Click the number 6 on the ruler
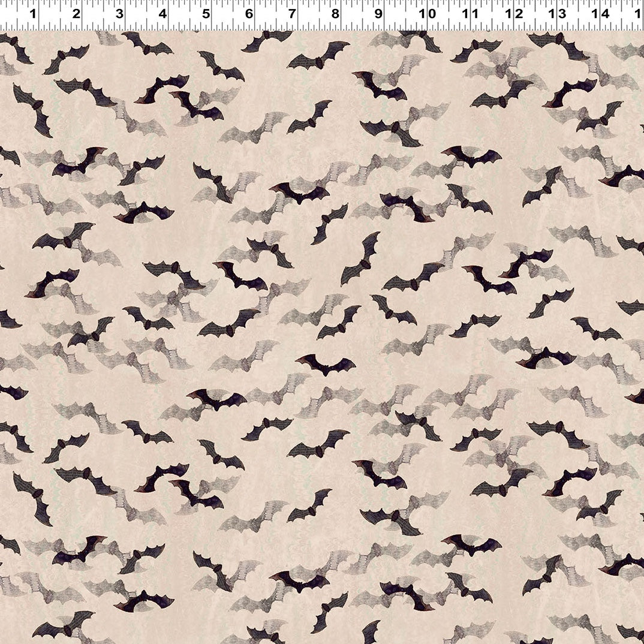Image resolution: width=644 pixels, height=644 pixels. click(249, 13)
